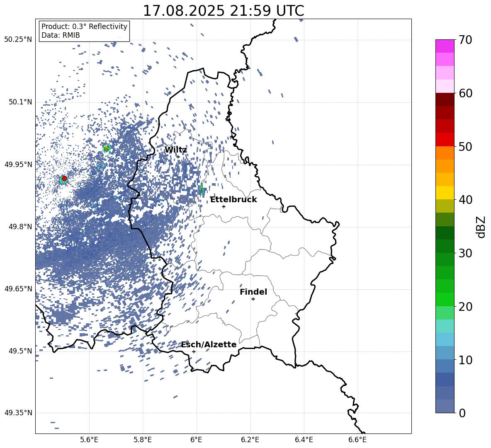Click the 50 tick on colorbar
The width and height of the screenshot is (491, 448).
[465, 146]
